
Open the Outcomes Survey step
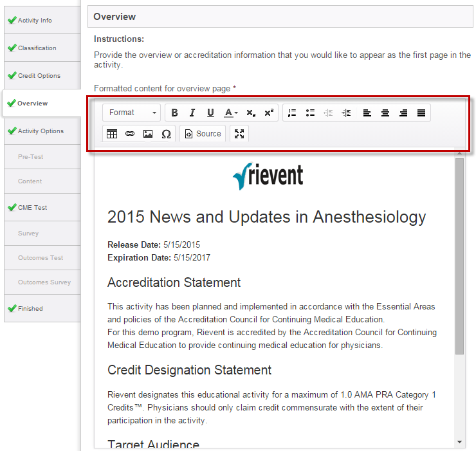pyautogui.click(x=42, y=282)
